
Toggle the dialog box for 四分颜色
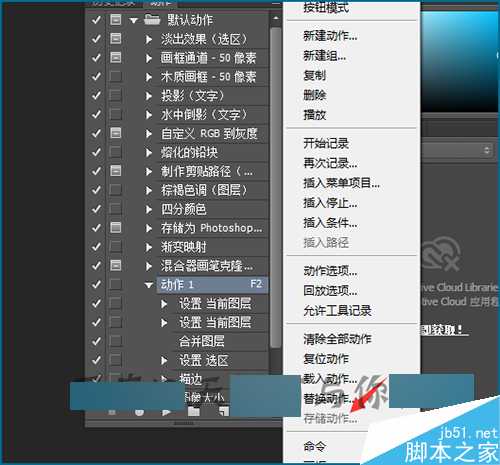pos(115,209)
